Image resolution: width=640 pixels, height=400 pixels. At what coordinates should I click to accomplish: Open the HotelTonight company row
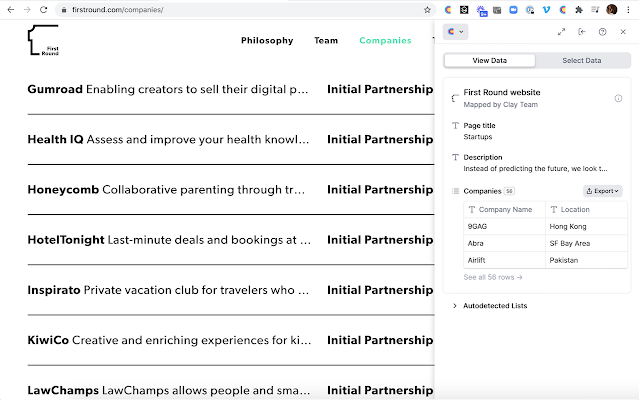tap(231, 240)
